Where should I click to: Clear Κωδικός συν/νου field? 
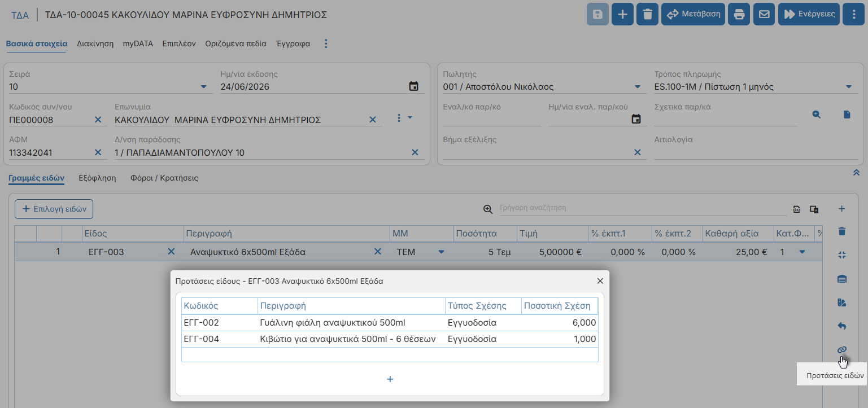pos(98,120)
